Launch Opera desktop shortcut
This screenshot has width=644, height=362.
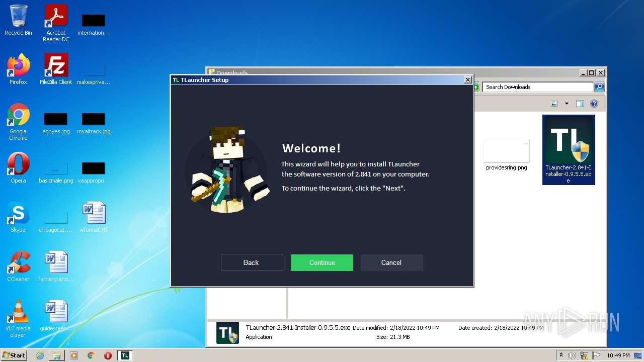18,168
